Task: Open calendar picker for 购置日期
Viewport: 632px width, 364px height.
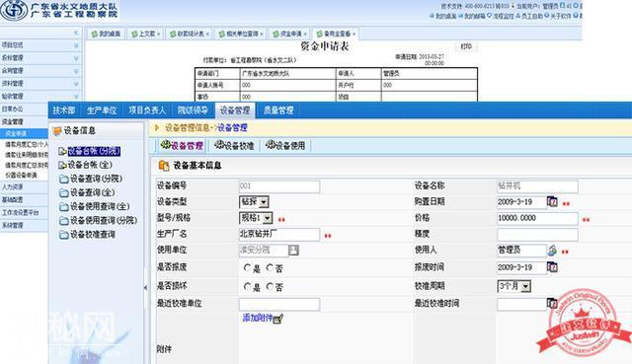Action: [552, 202]
